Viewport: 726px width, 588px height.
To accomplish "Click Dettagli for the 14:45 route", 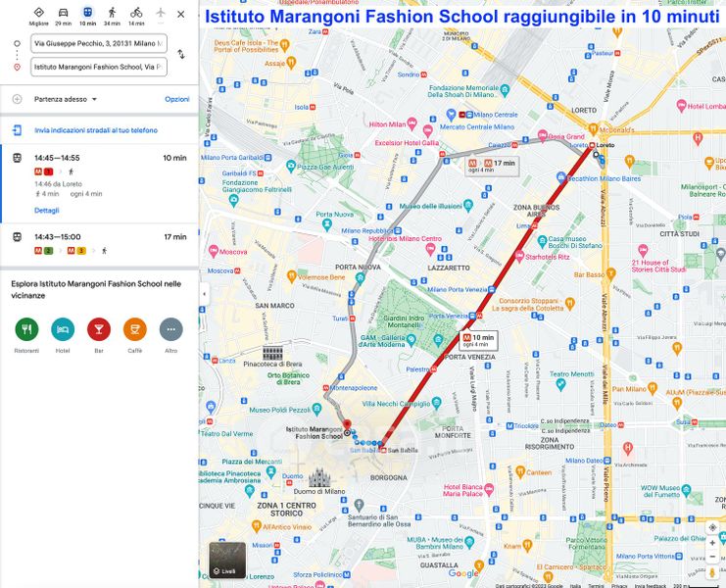I will (x=47, y=210).
